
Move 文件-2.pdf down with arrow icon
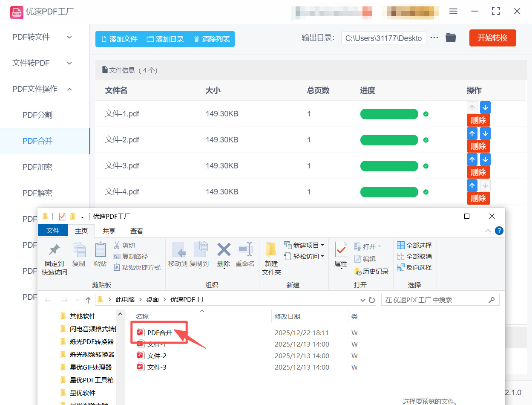[x=485, y=133]
